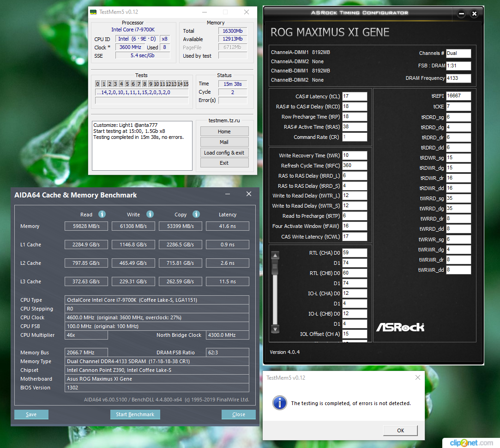The width and height of the screenshot is (500, 448).
Task: Click the Home button in TestMem5
Action: pos(224,131)
